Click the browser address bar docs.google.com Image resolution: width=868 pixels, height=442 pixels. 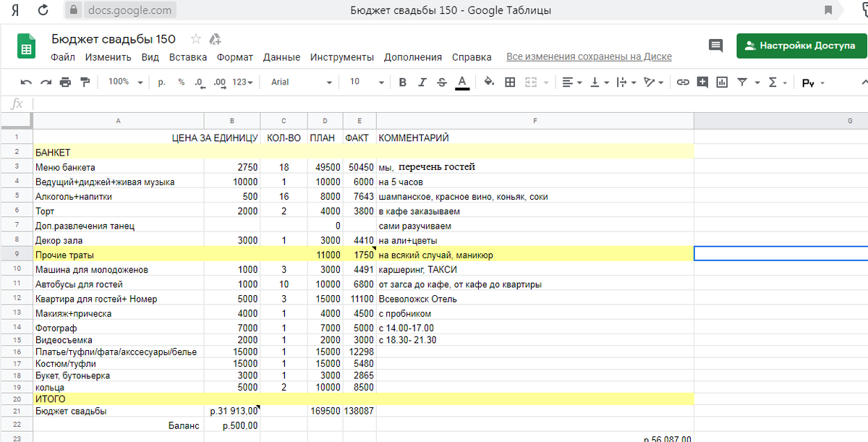click(x=129, y=10)
